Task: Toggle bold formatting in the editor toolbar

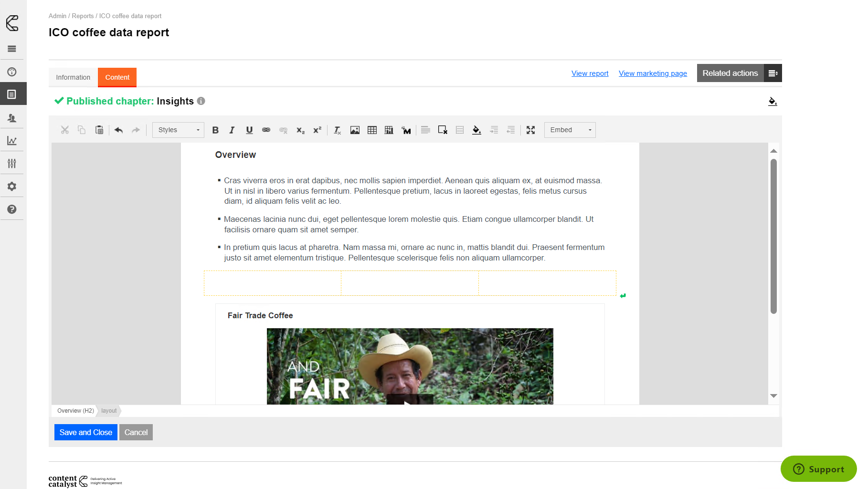Action: [x=215, y=130]
